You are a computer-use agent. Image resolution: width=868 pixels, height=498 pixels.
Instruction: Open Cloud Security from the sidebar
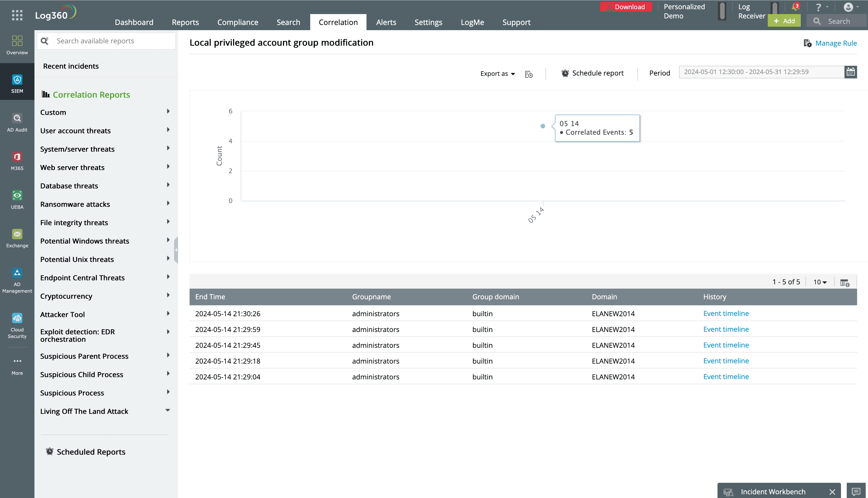17,323
